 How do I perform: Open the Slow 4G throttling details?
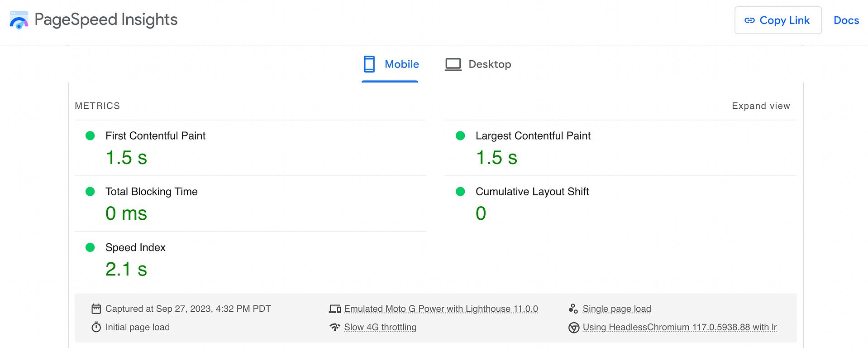pos(380,327)
